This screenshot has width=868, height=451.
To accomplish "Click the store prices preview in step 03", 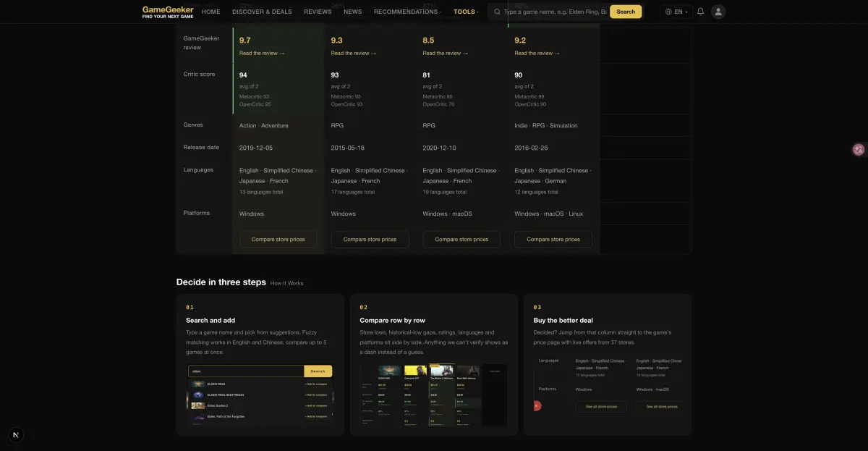I will (x=608, y=386).
